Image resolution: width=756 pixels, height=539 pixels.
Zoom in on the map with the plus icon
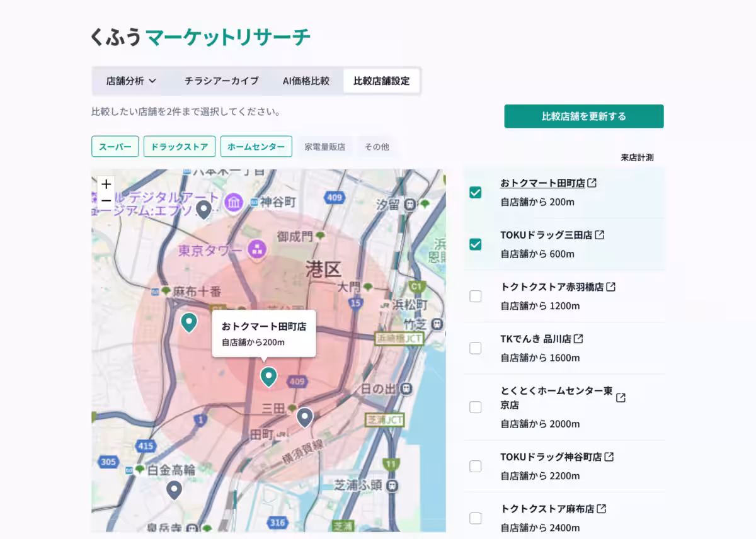pyautogui.click(x=106, y=184)
